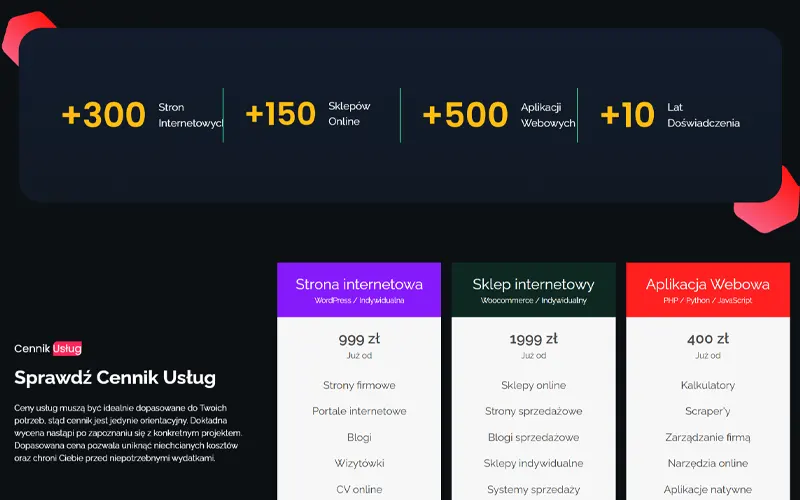This screenshot has width=800, height=500.
Task: Click the 1999 zł price
Action: tap(533, 339)
